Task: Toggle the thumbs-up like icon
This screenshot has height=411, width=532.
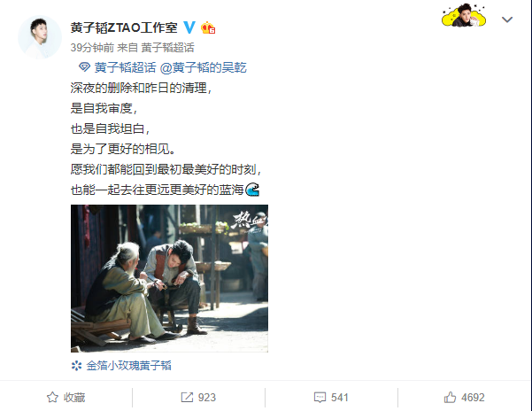Action: 450,397
